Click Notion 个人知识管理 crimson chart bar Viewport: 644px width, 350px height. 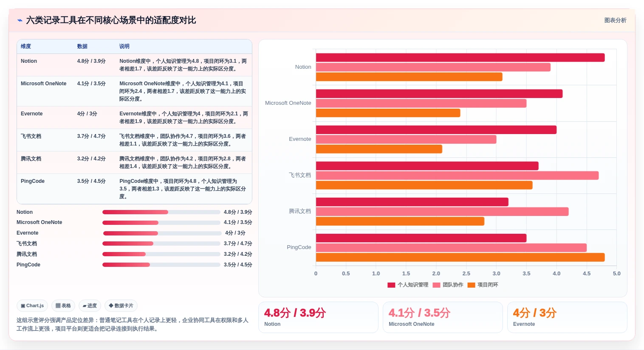coord(460,58)
